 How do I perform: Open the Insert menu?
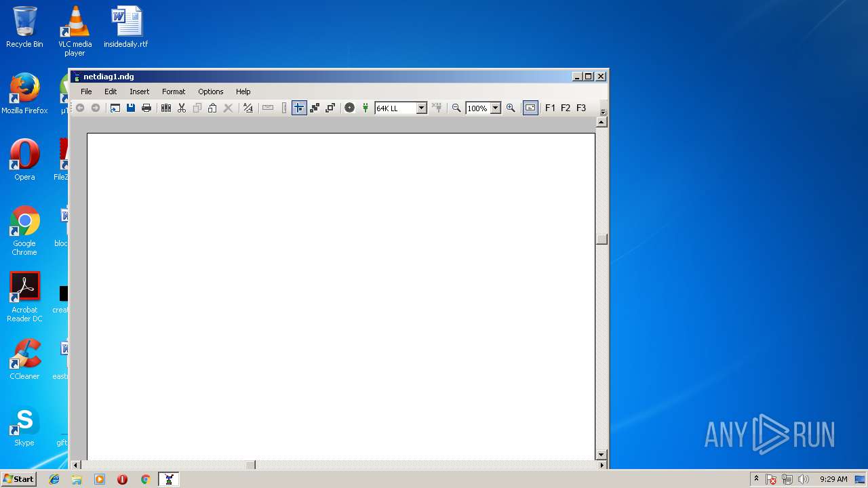tap(140, 91)
